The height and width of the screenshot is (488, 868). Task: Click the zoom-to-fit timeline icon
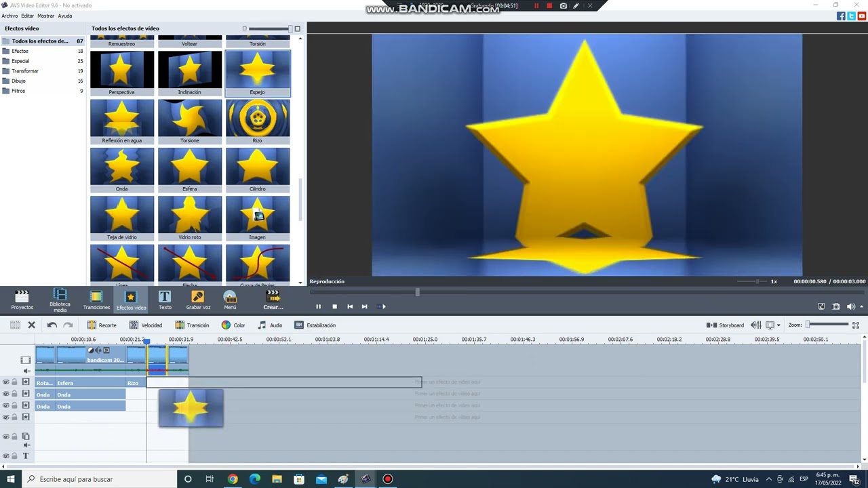(856, 325)
